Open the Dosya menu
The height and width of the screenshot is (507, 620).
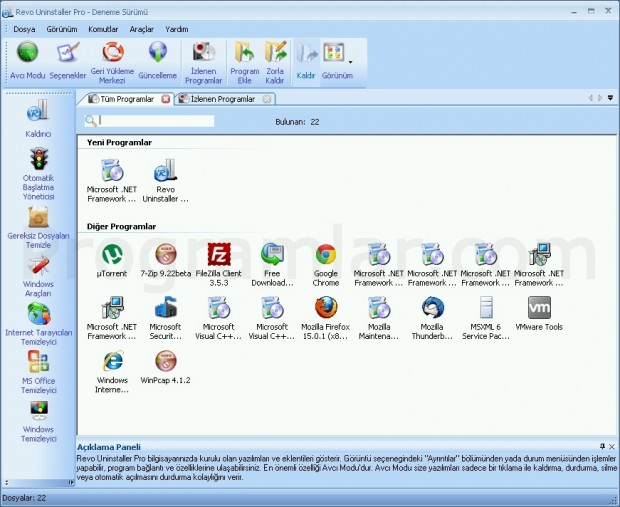tap(24, 29)
